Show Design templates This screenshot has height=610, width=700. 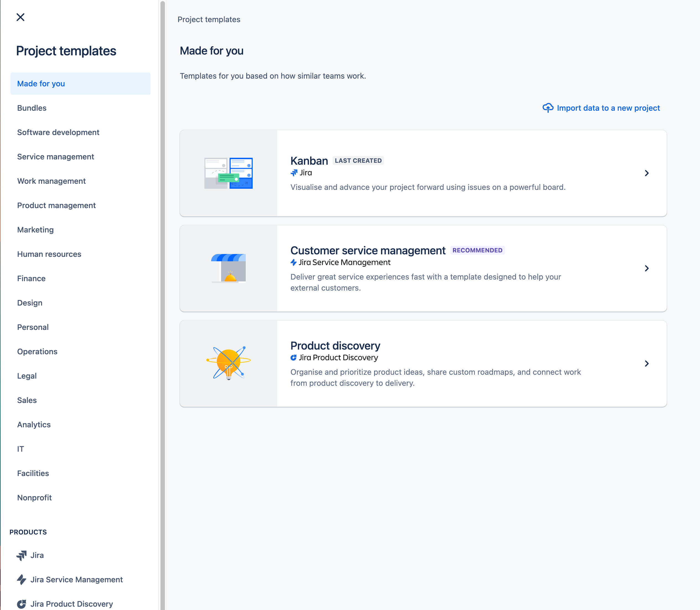pos(80,303)
